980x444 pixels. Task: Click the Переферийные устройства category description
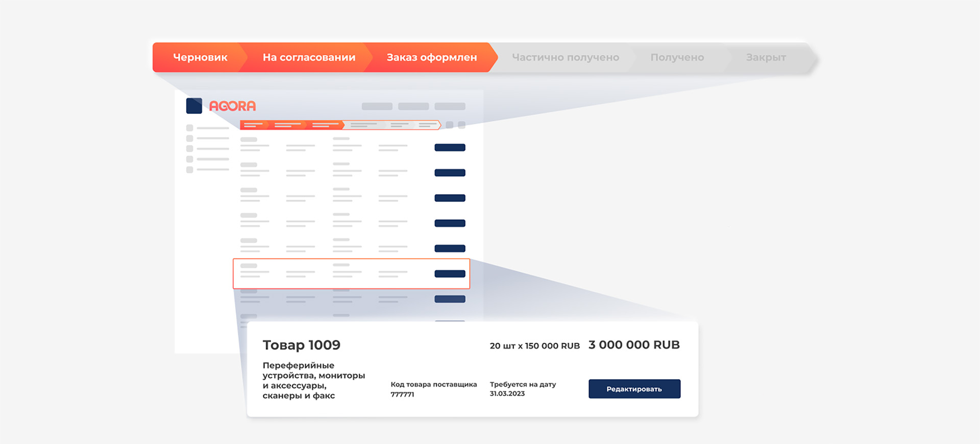click(x=313, y=381)
